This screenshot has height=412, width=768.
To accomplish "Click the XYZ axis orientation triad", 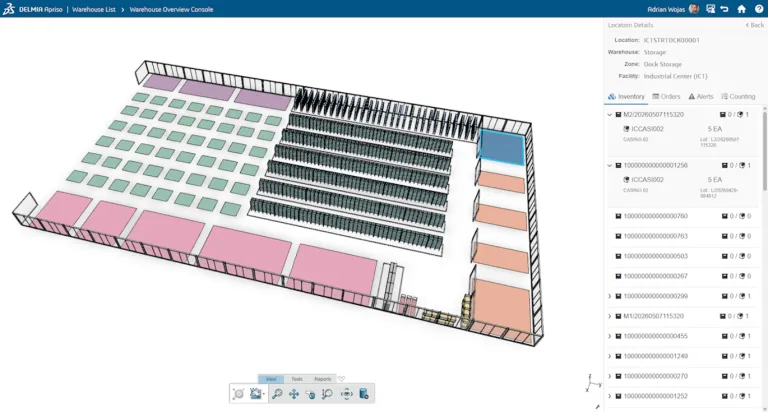I will pyautogui.click(x=593, y=383).
